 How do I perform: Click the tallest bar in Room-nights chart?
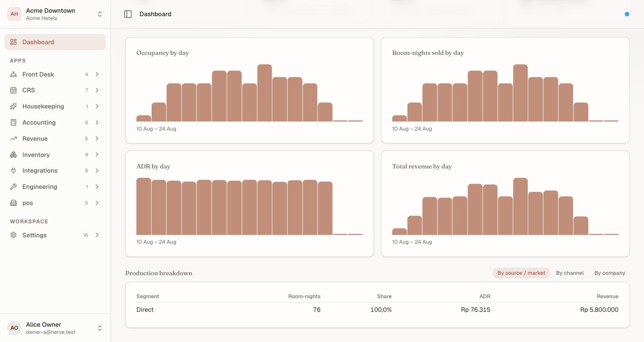[x=520, y=93]
